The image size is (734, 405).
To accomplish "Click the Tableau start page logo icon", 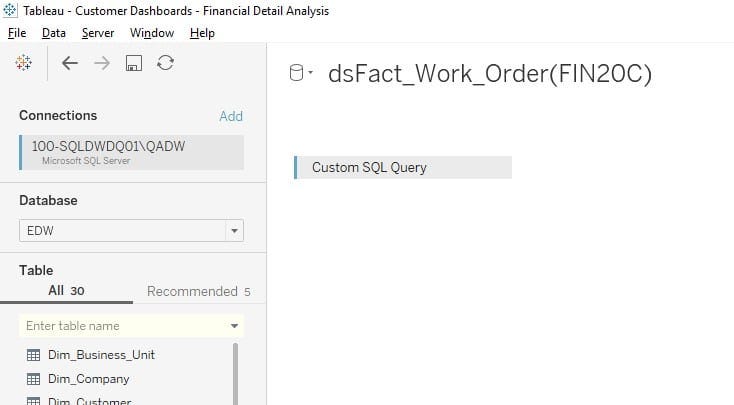I will coord(23,62).
